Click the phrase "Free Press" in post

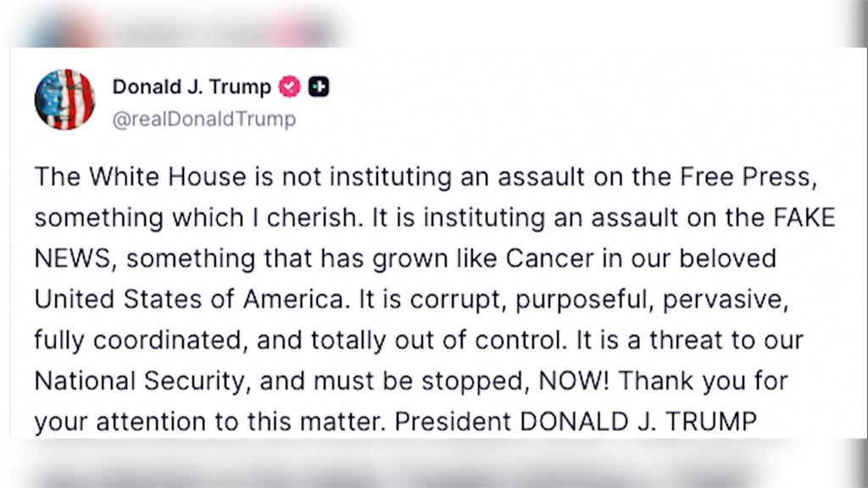click(748, 177)
